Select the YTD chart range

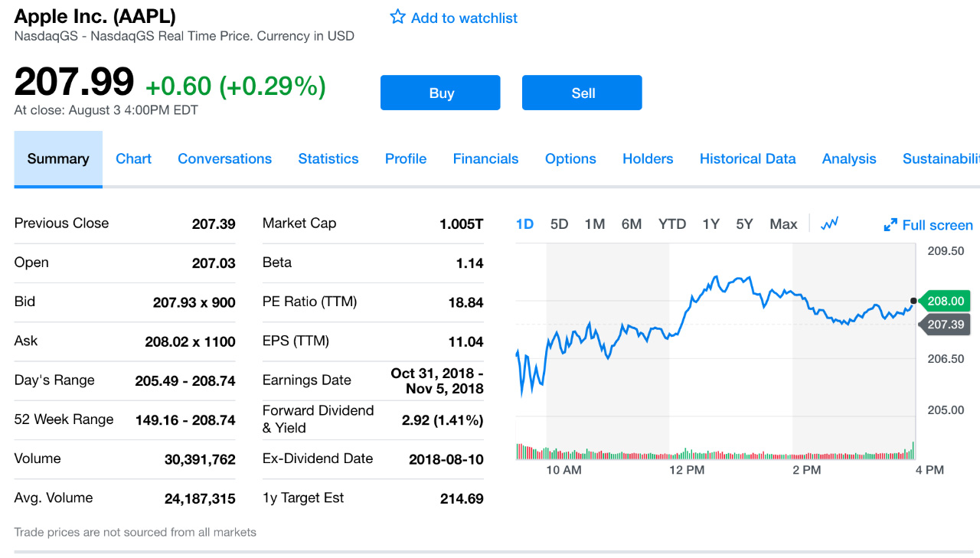672,224
